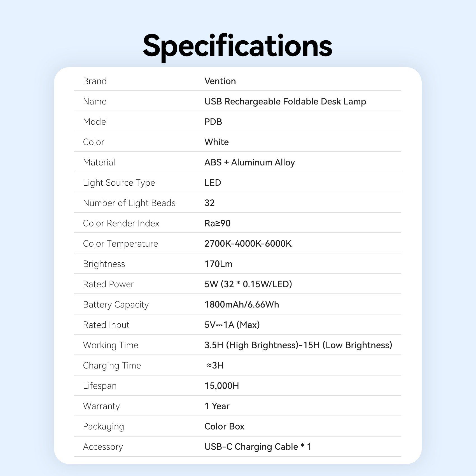Click the PDB model value

(x=213, y=122)
